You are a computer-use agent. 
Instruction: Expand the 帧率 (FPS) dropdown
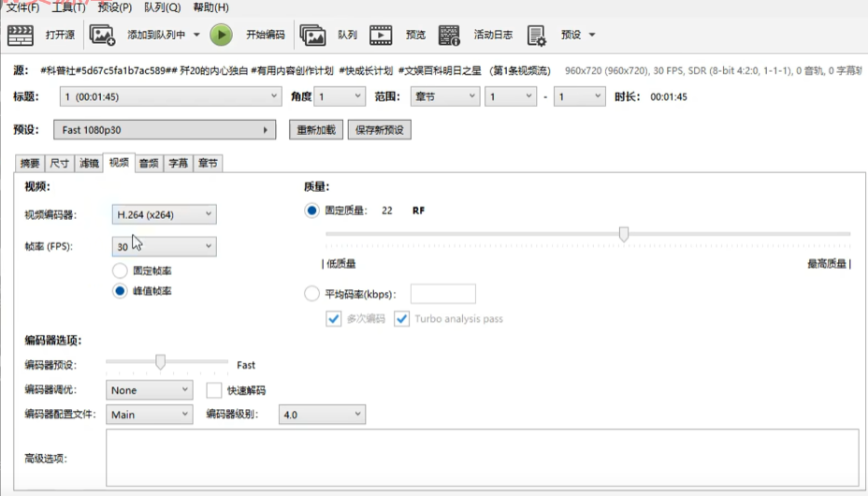click(164, 247)
